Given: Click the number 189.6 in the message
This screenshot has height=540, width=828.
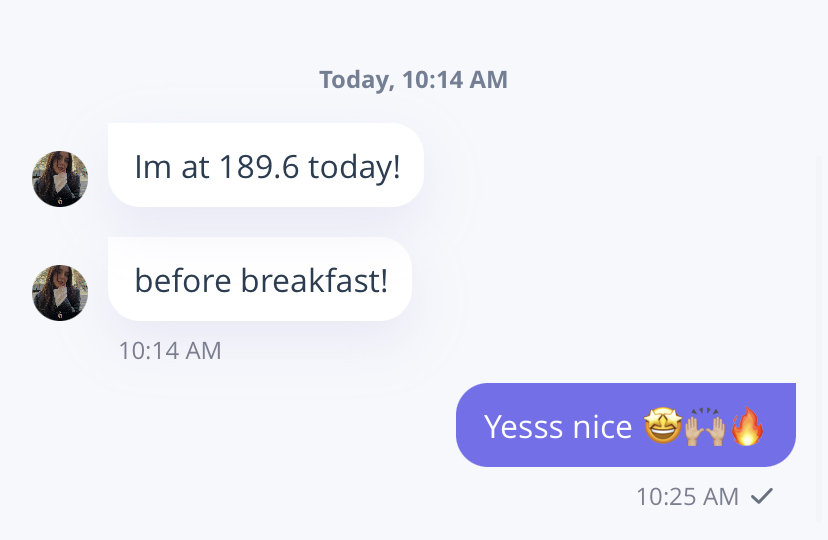Looking at the screenshot, I should coord(259,167).
